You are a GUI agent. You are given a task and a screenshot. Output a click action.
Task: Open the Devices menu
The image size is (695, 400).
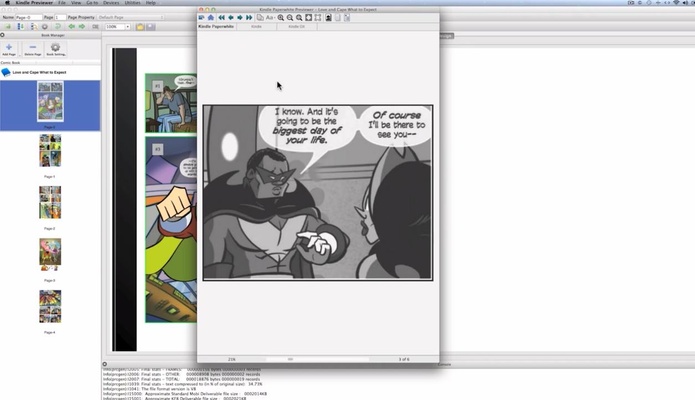(111, 3)
